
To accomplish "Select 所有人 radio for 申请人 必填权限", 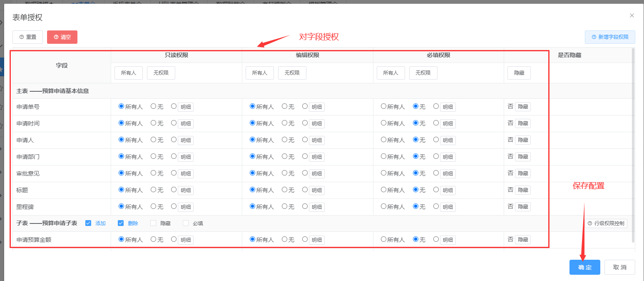I will (x=383, y=140).
